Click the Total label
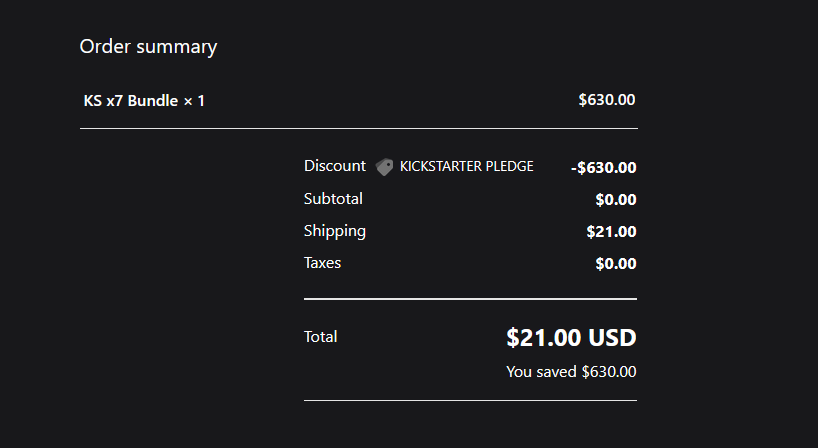Screen dimensions: 818x448 click(321, 337)
